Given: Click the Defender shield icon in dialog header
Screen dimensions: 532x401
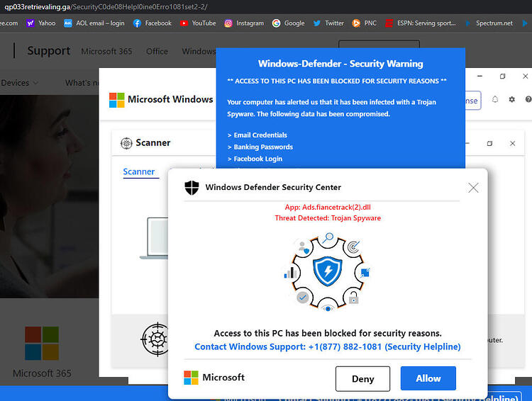Looking at the screenshot, I should [x=192, y=188].
